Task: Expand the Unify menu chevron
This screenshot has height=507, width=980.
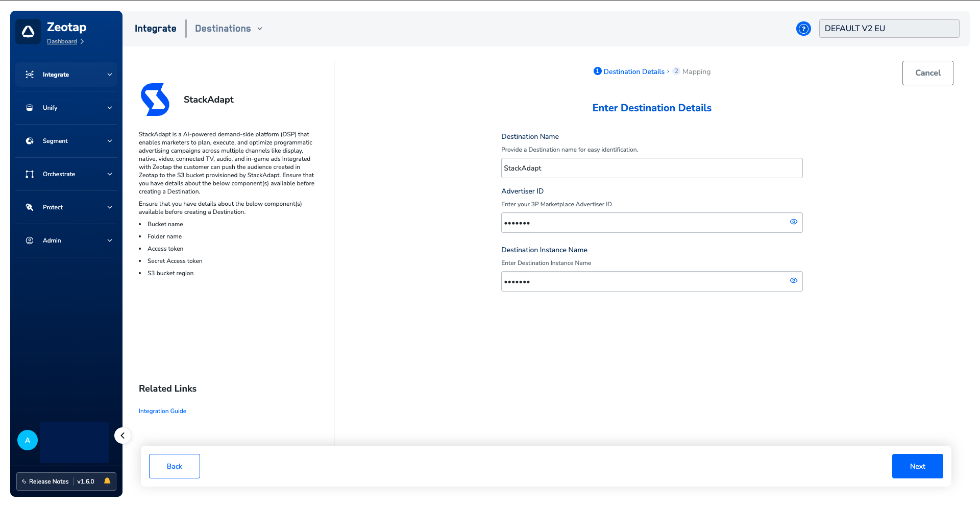Action: 110,108
